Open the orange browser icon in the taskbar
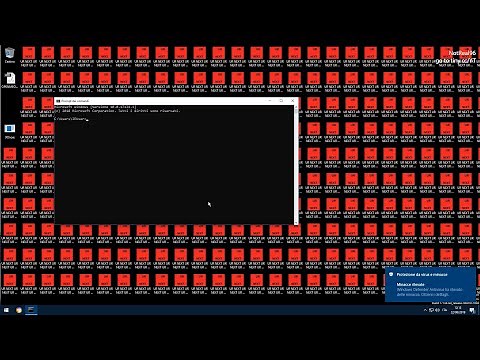 [19, 310]
